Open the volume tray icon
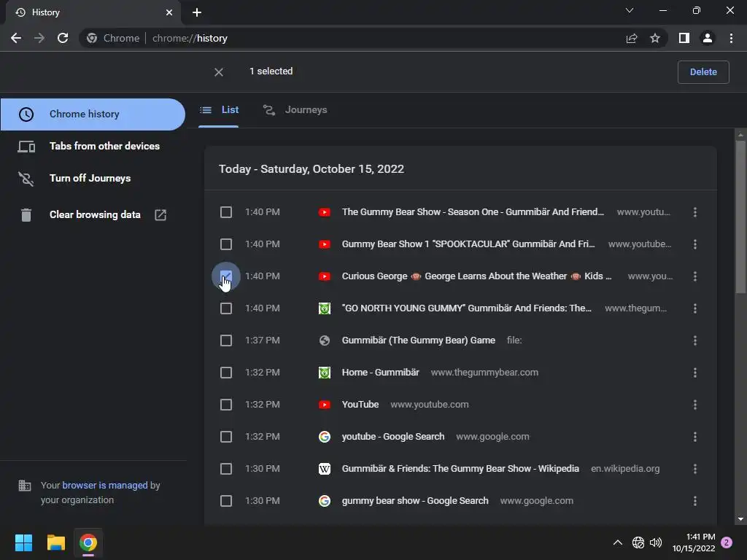The height and width of the screenshot is (560, 747). point(656,542)
